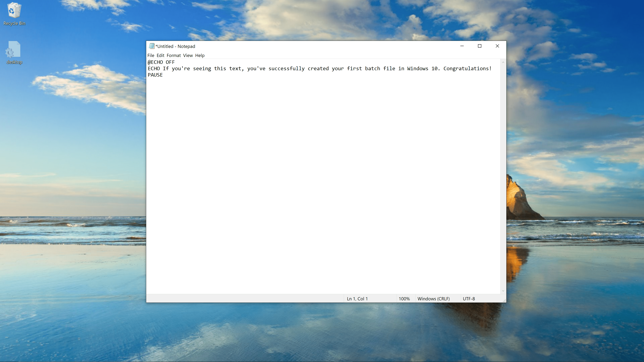Open the View menu
Viewport: 644px width, 362px height.
point(187,55)
